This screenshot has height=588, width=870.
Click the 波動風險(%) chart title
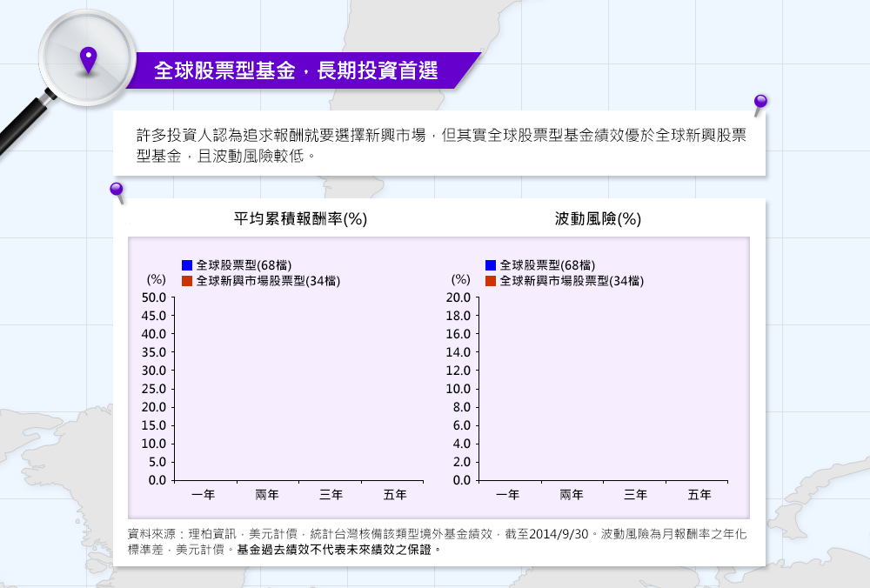[x=598, y=218]
